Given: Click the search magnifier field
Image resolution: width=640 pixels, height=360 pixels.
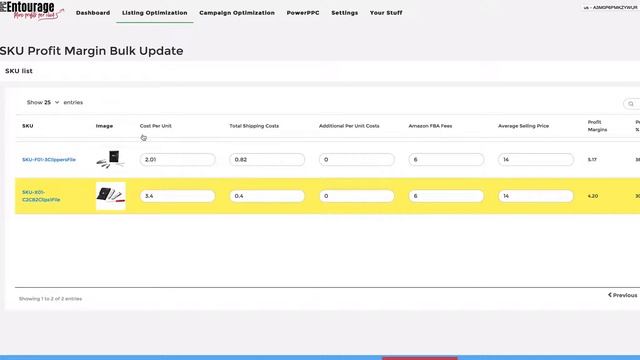Looking at the screenshot, I should pyautogui.click(x=631, y=104).
